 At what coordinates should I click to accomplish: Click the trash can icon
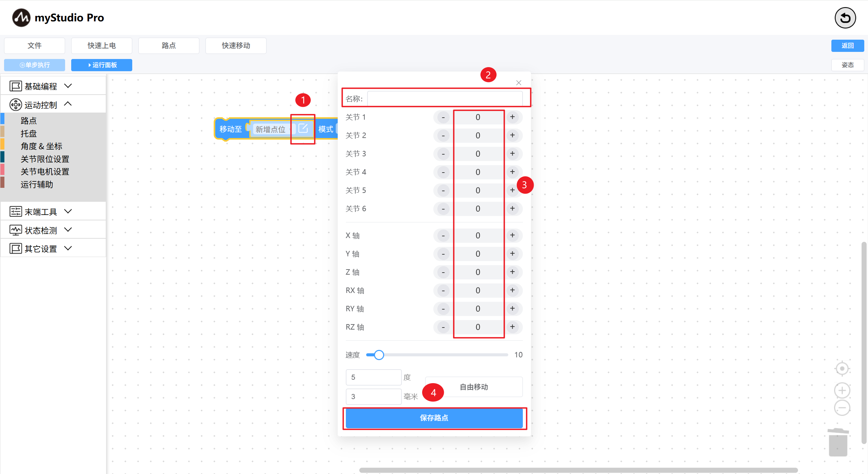pyautogui.click(x=838, y=442)
